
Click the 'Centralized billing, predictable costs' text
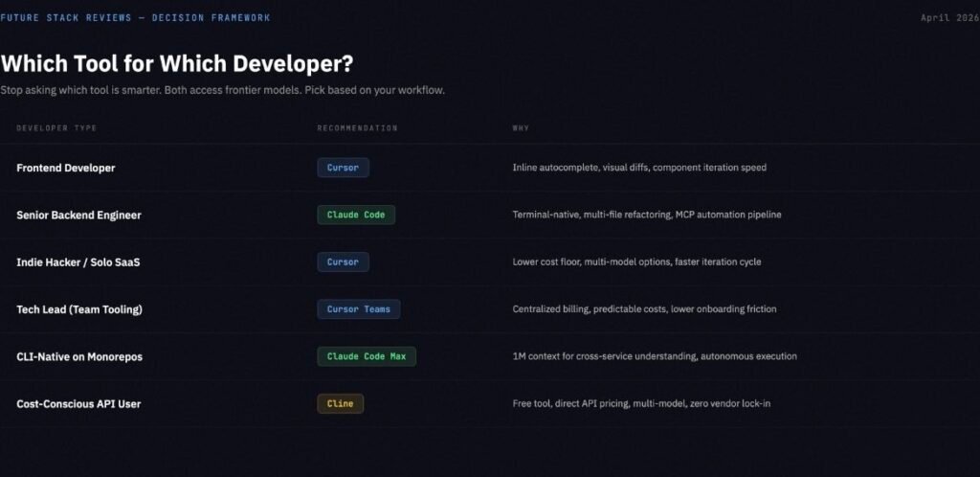[x=644, y=308]
